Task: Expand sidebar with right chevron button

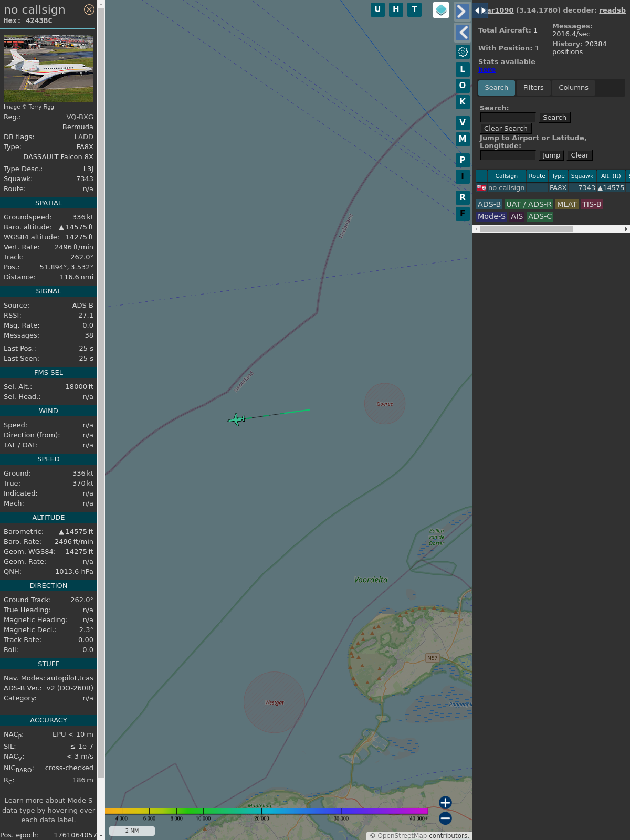Action: [462, 11]
